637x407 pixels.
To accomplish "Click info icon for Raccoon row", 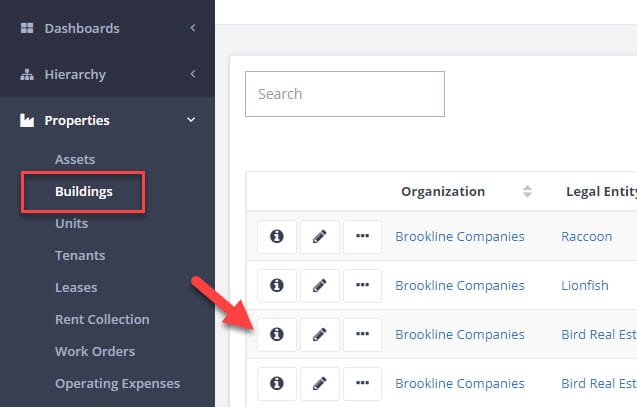I will tap(277, 237).
